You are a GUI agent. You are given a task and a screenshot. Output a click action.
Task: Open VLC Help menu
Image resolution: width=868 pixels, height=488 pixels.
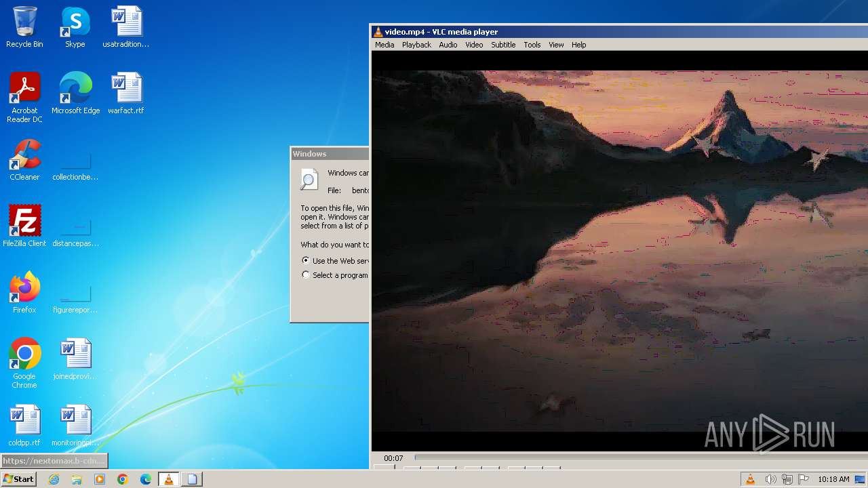pos(578,45)
